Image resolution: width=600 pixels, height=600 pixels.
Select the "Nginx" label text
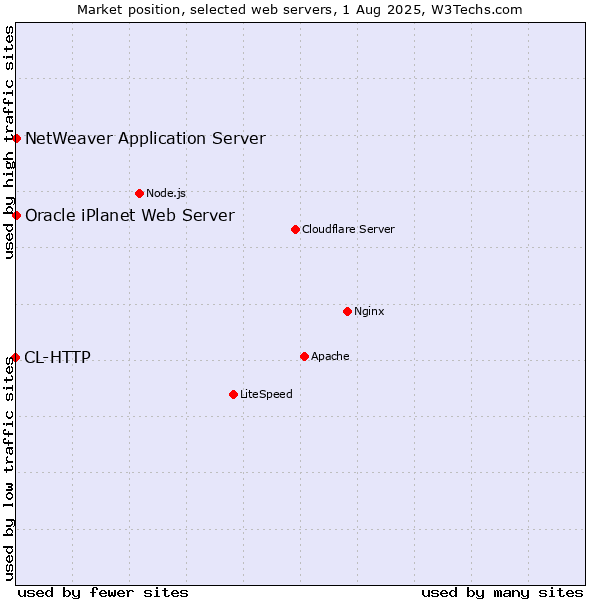(x=369, y=311)
